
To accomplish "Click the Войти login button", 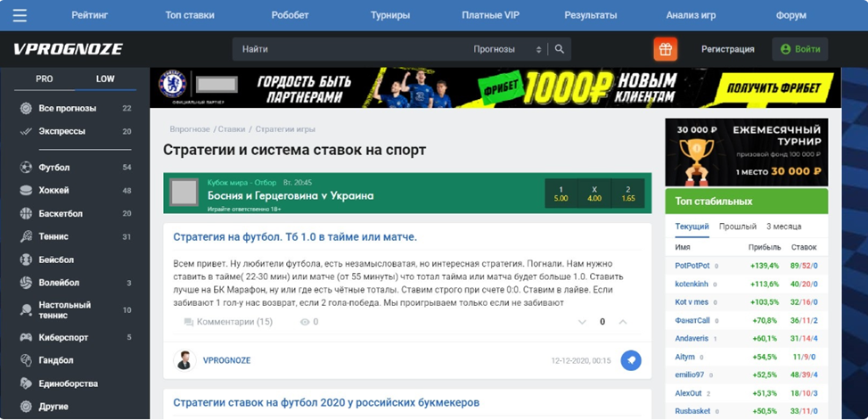I will point(799,49).
